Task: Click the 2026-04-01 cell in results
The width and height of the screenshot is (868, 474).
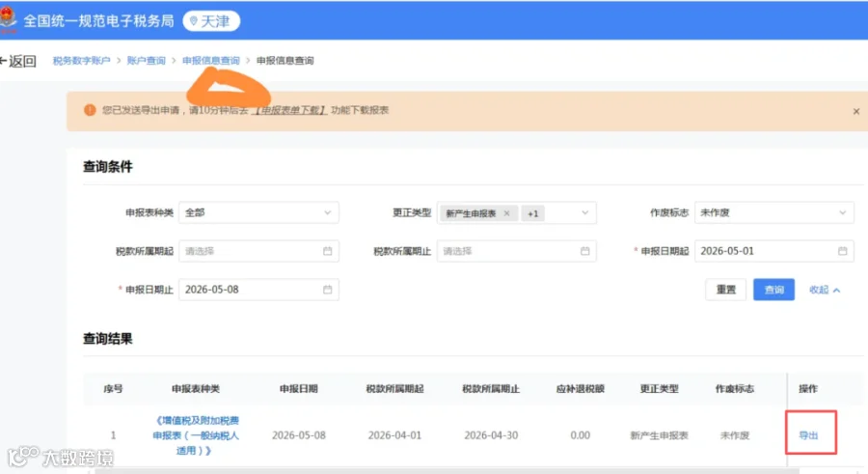Action: [394, 435]
